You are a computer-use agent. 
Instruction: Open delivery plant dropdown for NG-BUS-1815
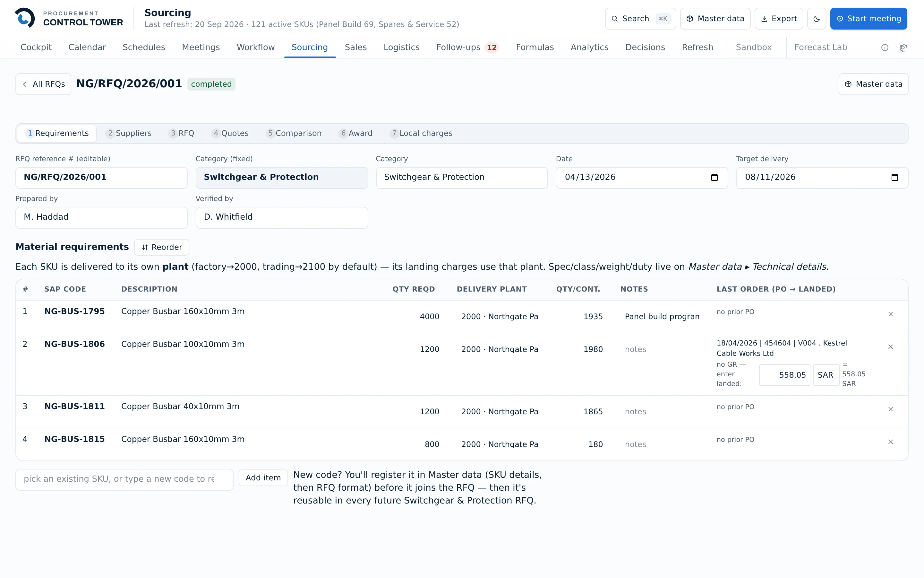pyautogui.click(x=500, y=445)
